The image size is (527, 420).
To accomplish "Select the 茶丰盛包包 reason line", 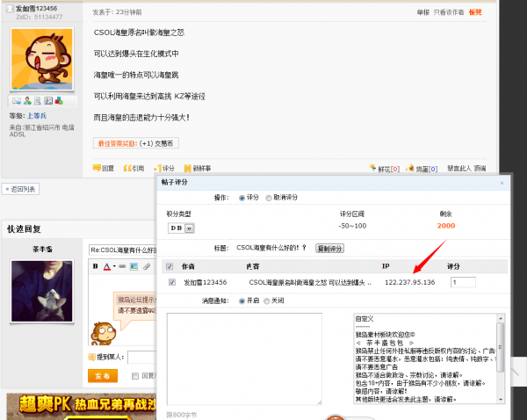I will 385,343.
